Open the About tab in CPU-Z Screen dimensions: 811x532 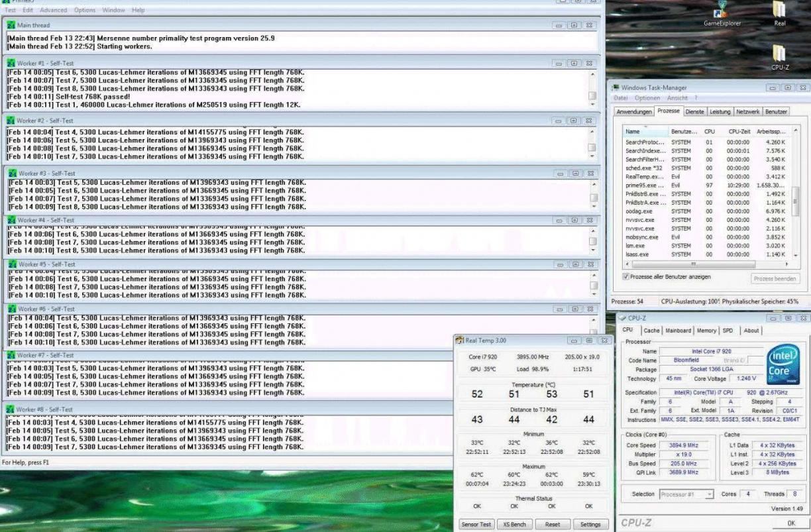click(751, 331)
